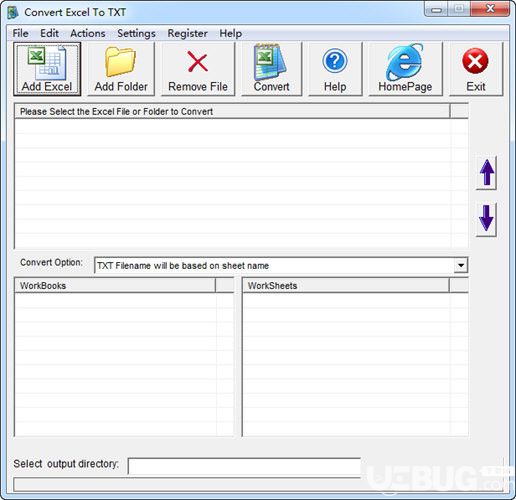Open the Actions menu
The height and width of the screenshot is (500, 516).
(88, 33)
